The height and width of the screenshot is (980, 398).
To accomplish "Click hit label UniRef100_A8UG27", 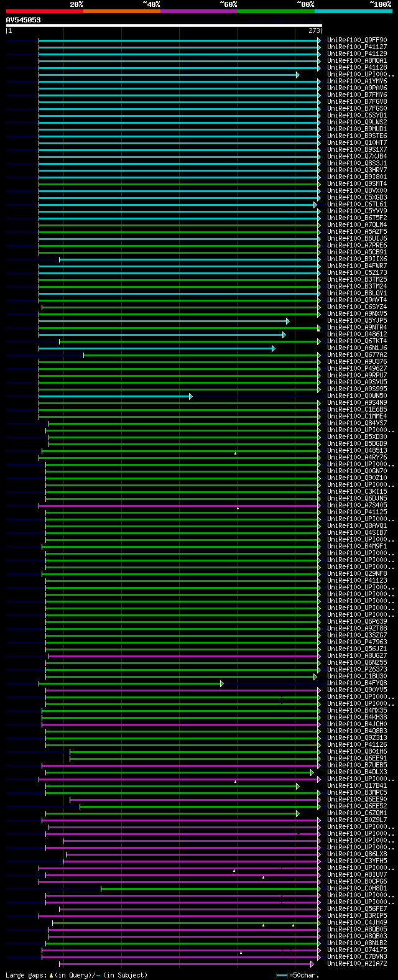I will [357, 656].
